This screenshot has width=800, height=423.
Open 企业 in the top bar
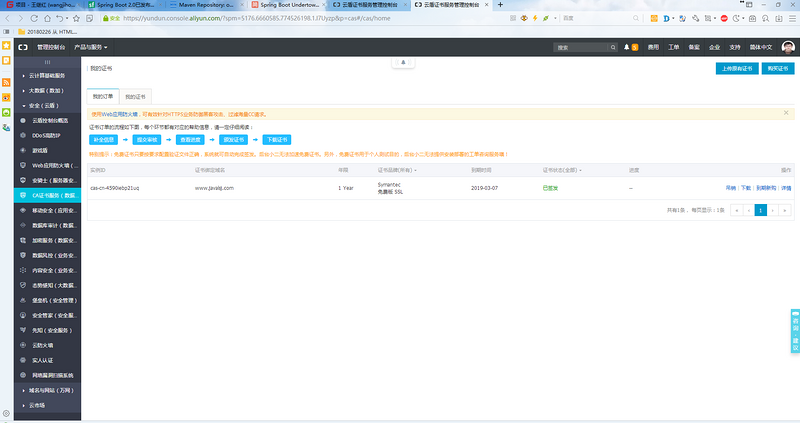(714, 47)
